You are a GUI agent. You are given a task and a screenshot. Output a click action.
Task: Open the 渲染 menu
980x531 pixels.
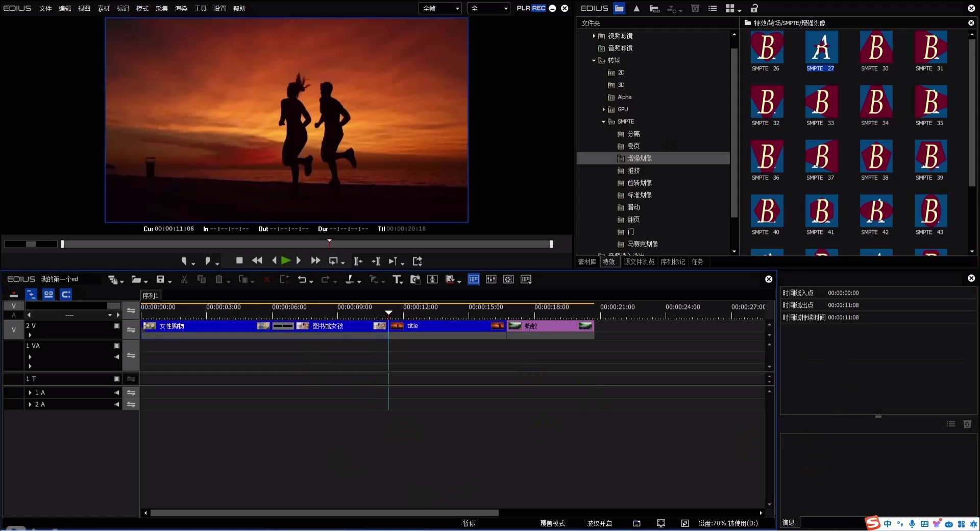(x=181, y=8)
